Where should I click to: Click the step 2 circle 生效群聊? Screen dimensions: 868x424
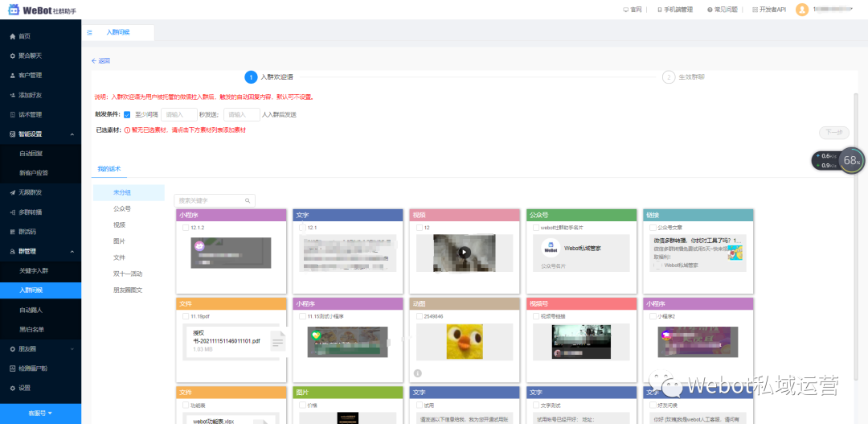(x=669, y=77)
